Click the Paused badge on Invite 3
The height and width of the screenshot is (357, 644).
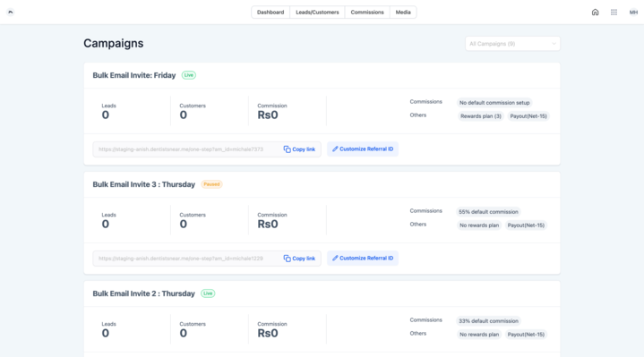pos(211,184)
